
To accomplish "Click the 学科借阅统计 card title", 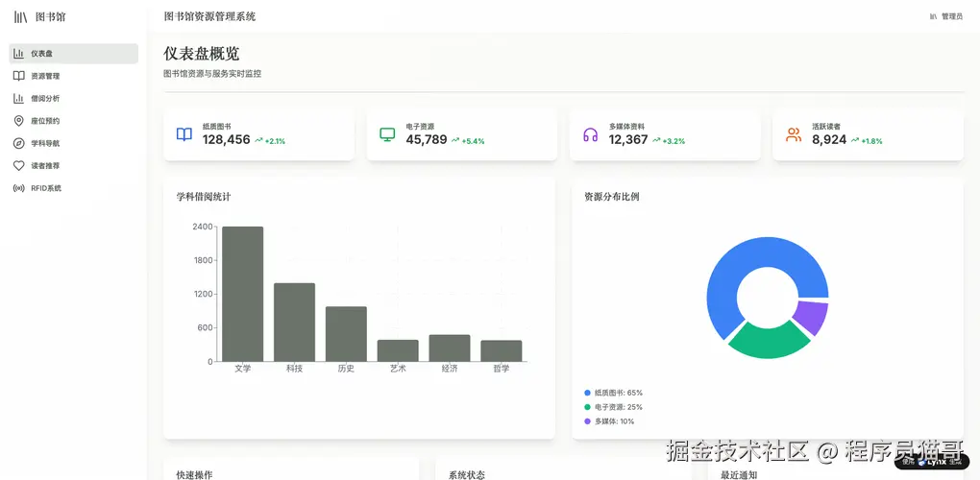I will 204,197.
